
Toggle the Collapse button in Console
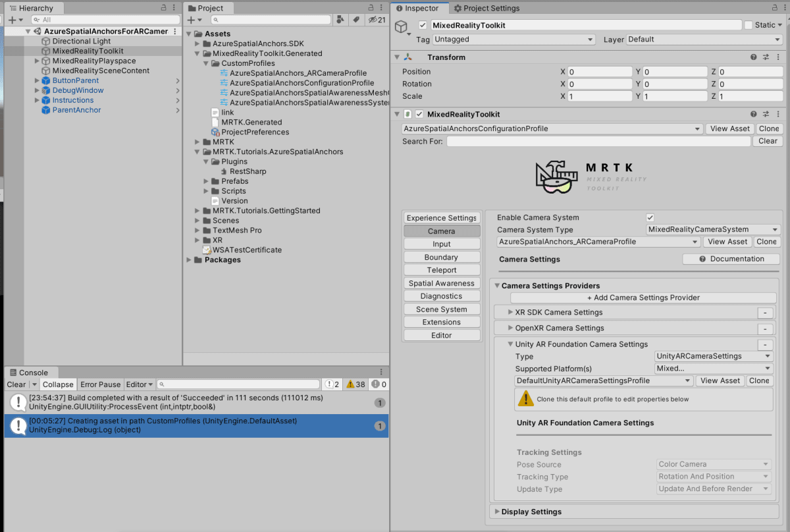click(x=58, y=385)
